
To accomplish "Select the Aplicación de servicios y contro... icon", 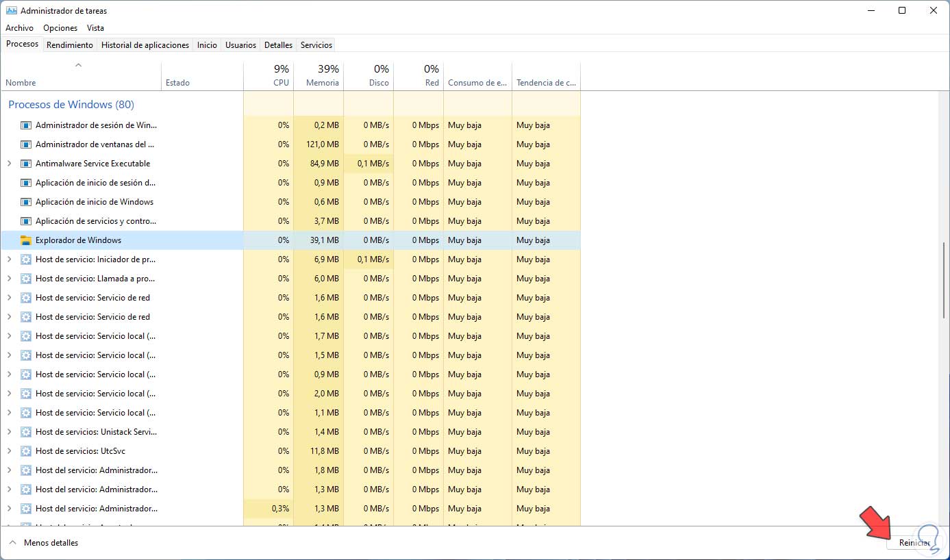I will click(26, 221).
